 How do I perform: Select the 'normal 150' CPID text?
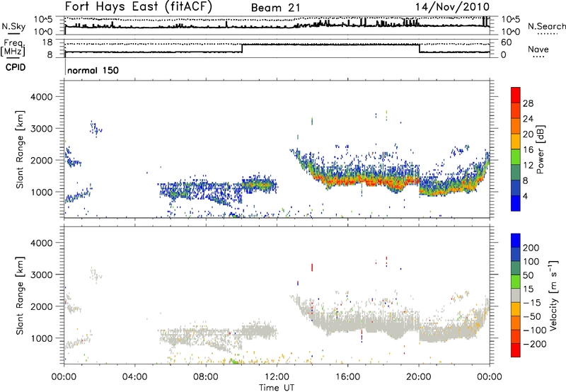(x=93, y=70)
